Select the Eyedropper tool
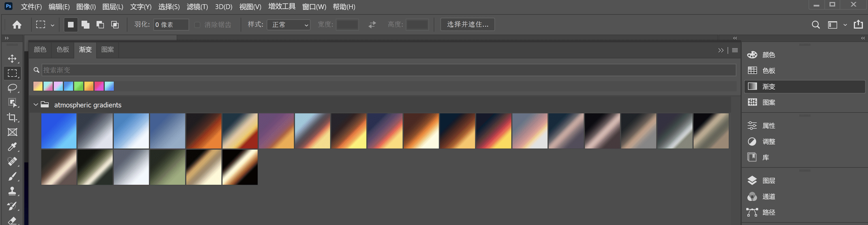The image size is (868, 225). point(12,147)
